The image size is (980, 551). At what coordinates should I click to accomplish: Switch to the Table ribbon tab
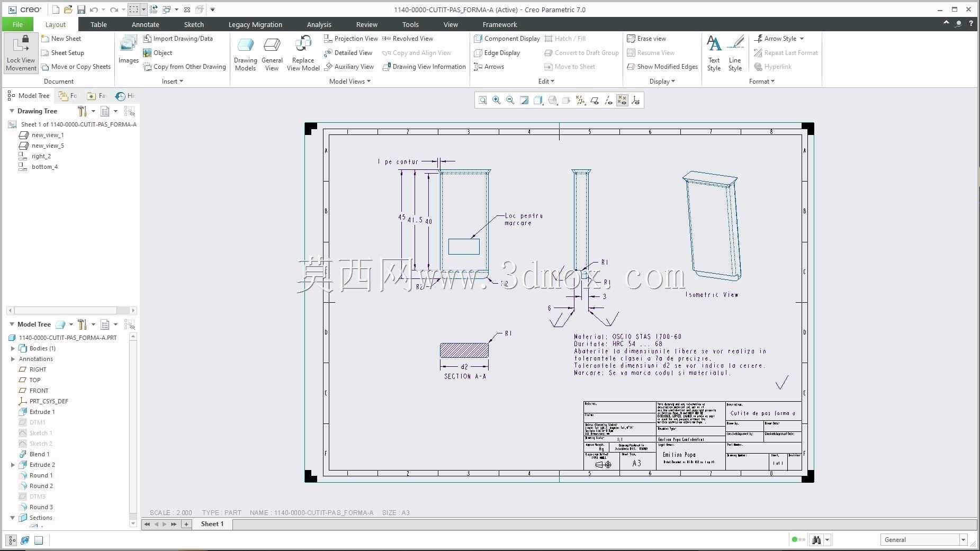pos(98,24)
